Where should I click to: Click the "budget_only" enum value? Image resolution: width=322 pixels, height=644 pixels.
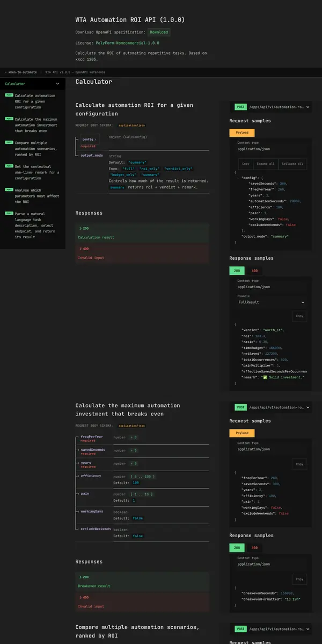122,175
